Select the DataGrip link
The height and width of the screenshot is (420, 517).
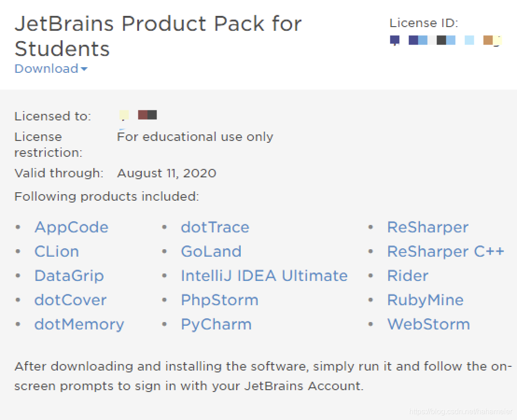pyautogui.click(x=69, y=276)
